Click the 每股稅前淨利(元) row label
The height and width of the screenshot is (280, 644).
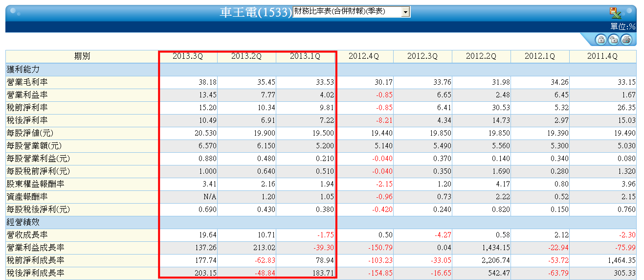[38, 171]
